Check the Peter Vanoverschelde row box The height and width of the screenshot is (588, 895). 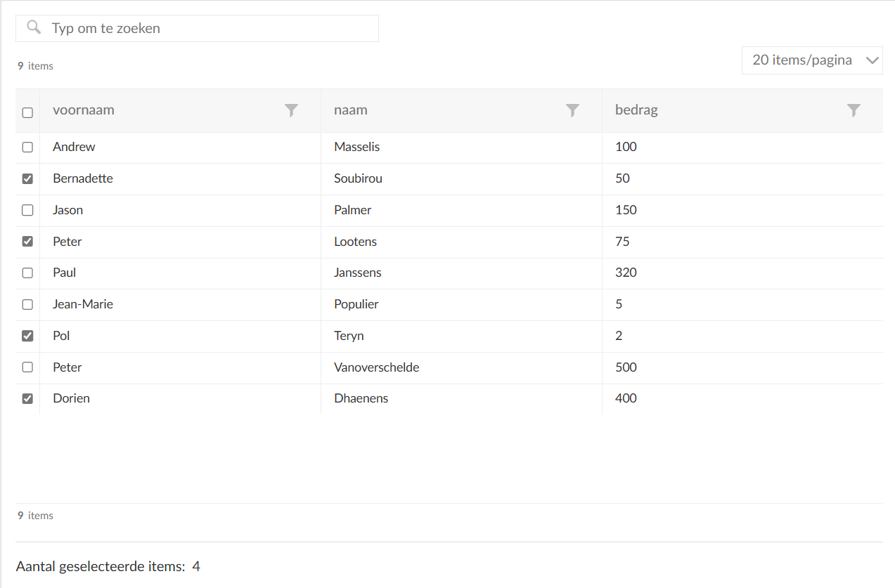pyautogui.click(x=27, y=367)
